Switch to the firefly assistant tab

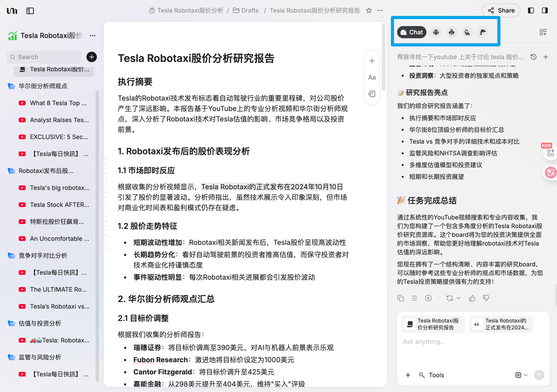click(x=451, y=32)
